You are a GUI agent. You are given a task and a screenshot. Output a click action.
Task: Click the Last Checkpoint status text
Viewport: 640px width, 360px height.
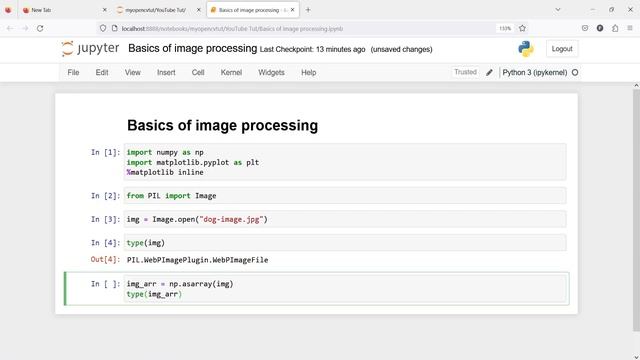313,49
